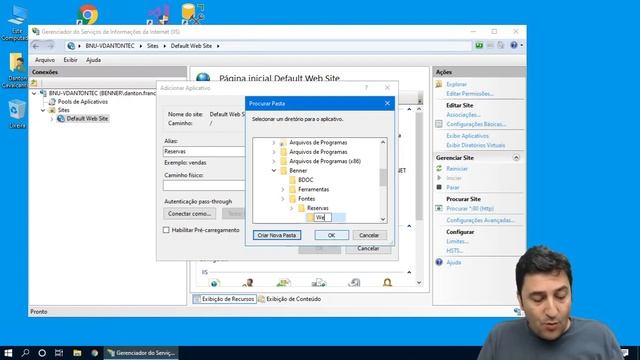
Task: Click Associações link under Editar Site
Action: click(x=463, y=115)
